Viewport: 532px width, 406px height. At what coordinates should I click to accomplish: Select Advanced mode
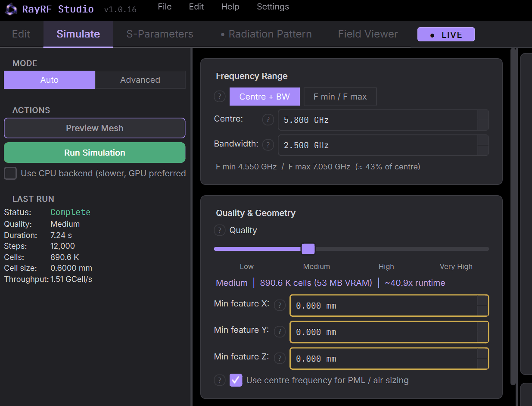(x=140, y=80)
